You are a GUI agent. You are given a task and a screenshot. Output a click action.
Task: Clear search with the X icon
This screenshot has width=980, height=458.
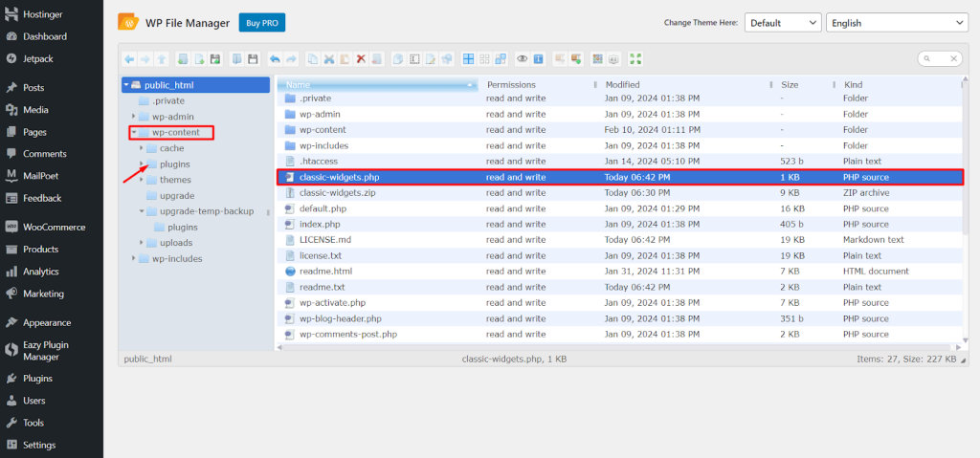pyautogui.click(x=954, y=58)
